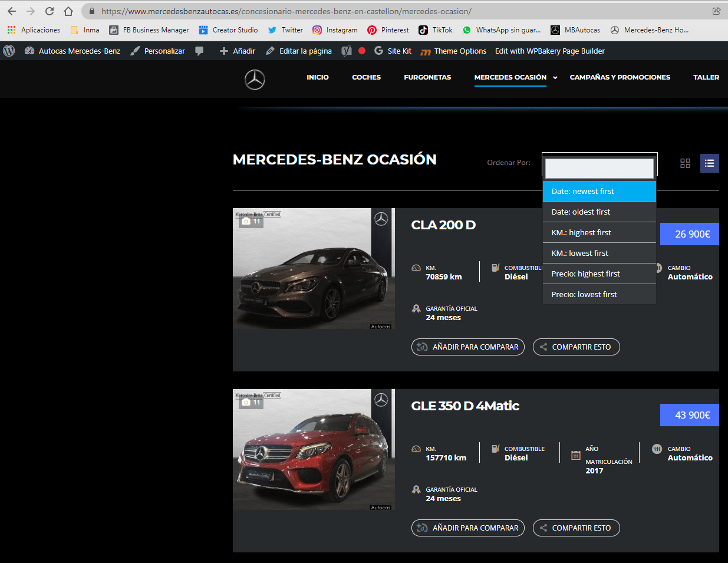Click AÑADIR PARA COMPARAR for GLE 350 D

pyautogui.click(x=468, y=528)
